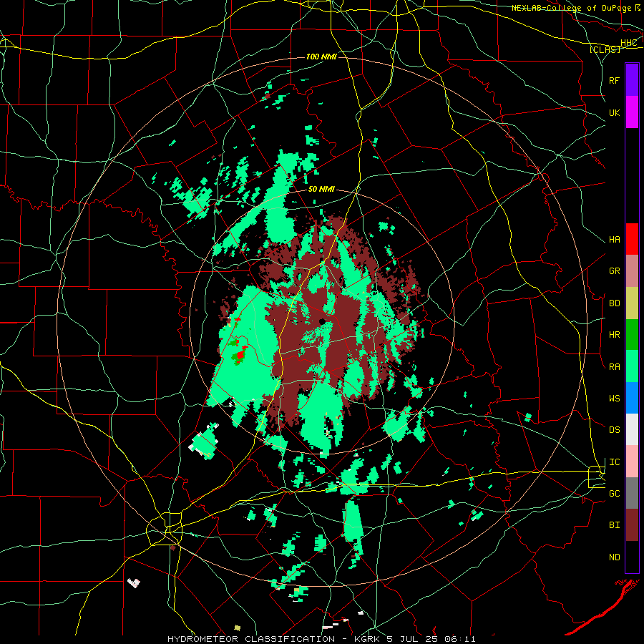The height and width of the screenshot is (644, 644).
Task: Click the 50 NMI range ring label
Action: tap(321, 189)
